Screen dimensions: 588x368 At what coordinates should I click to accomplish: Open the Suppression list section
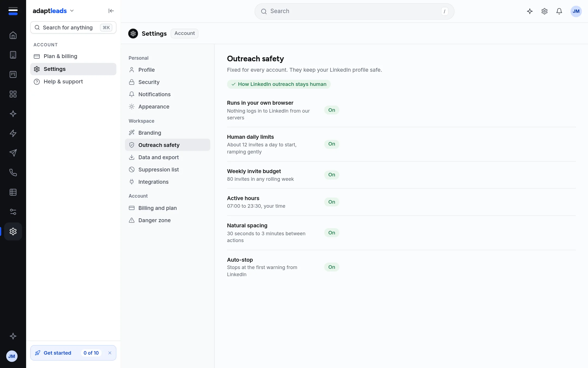point(167,170)
